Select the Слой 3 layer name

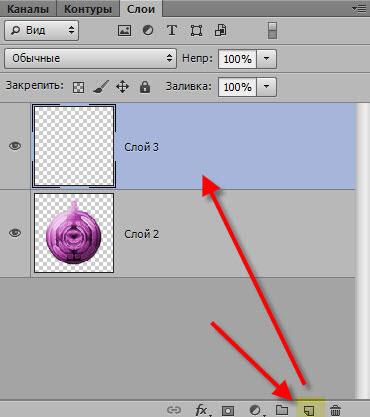pyautogui.click(x=141, y=147)
